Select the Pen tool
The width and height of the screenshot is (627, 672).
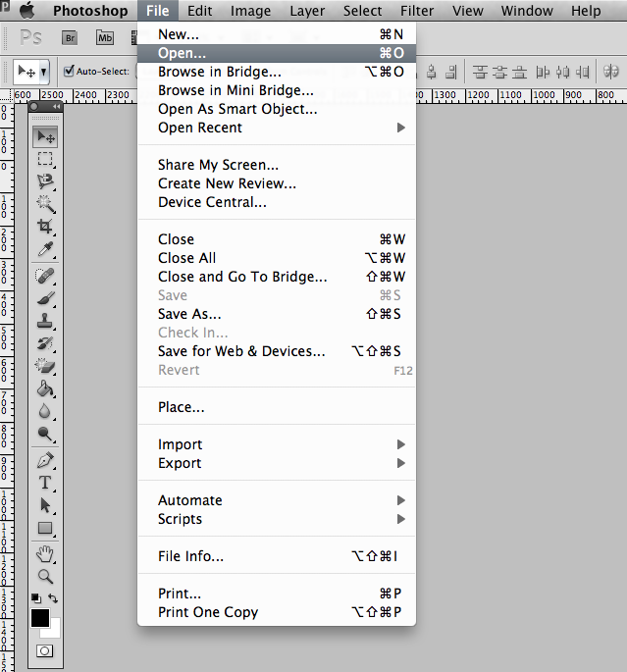45,460
